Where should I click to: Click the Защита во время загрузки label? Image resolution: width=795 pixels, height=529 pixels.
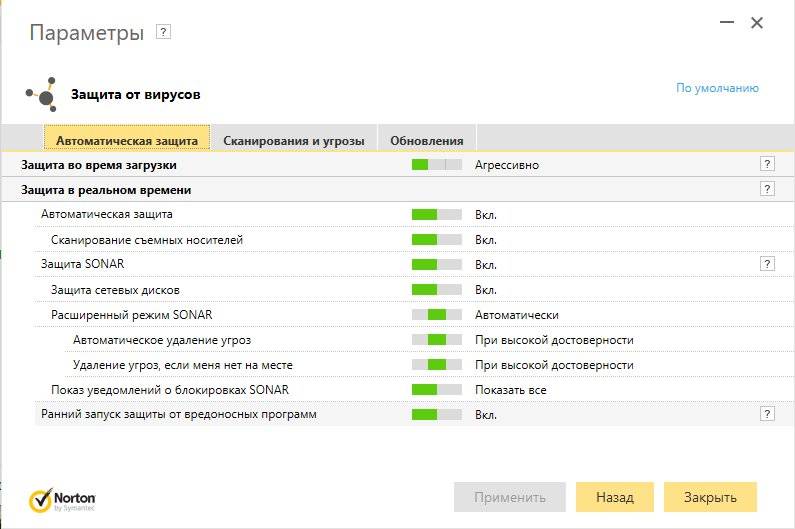[x=99, y=165]
